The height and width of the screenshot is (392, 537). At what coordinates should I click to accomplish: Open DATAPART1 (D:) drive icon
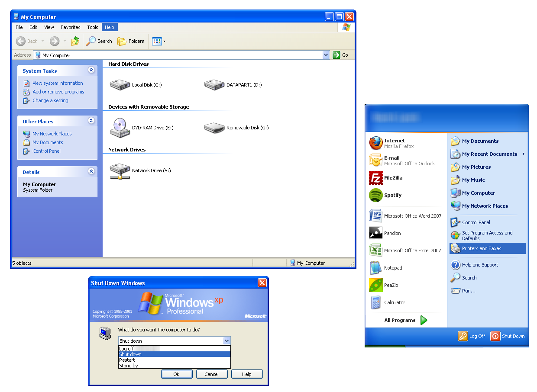pos(214,85)
